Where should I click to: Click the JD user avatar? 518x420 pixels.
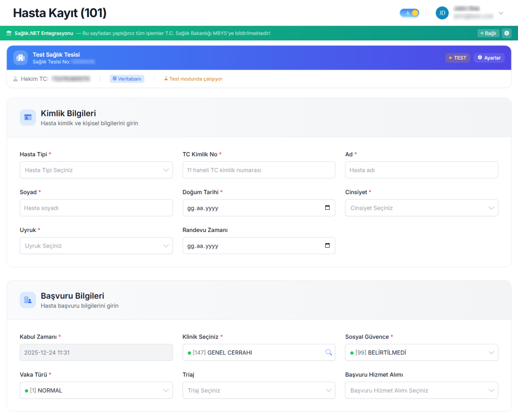click(x=442, y=13)
